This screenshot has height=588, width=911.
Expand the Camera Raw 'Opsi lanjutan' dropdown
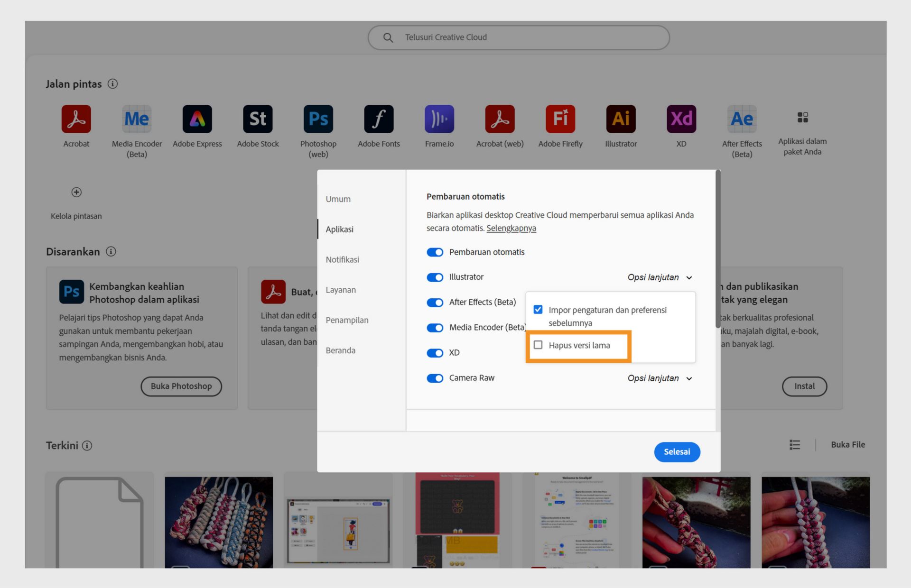[660, 378]
